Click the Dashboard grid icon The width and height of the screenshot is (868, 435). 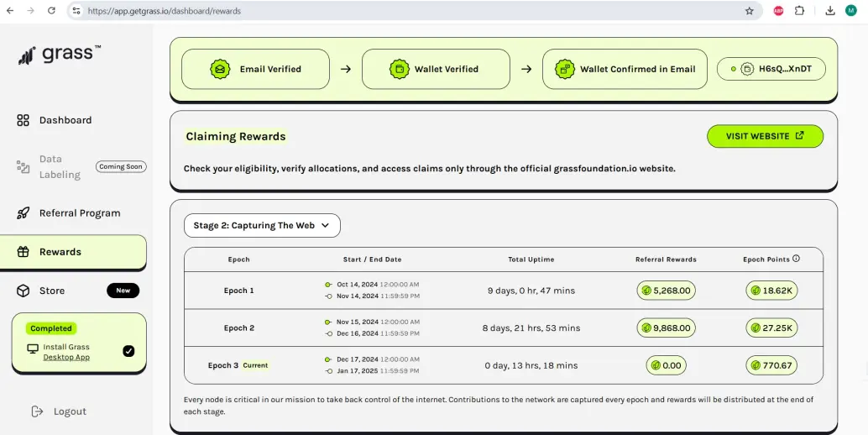click(23, 120)
